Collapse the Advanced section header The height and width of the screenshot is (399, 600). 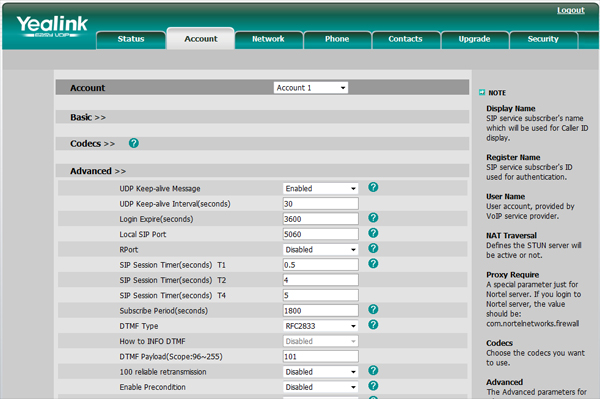(x=98, y=171)
